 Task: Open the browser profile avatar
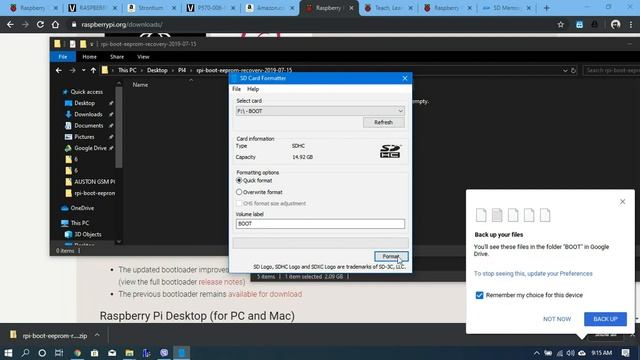(616, 24)
